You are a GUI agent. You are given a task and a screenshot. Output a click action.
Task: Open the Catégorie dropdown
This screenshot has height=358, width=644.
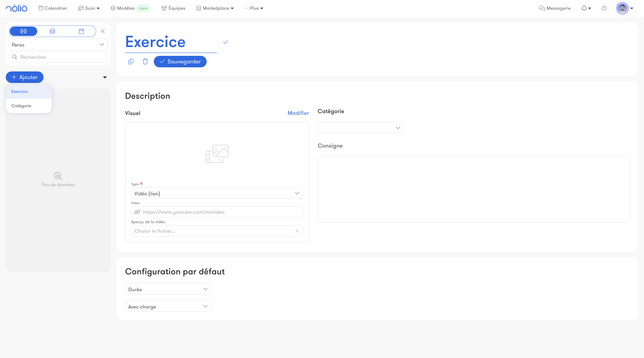coord(360,128)
